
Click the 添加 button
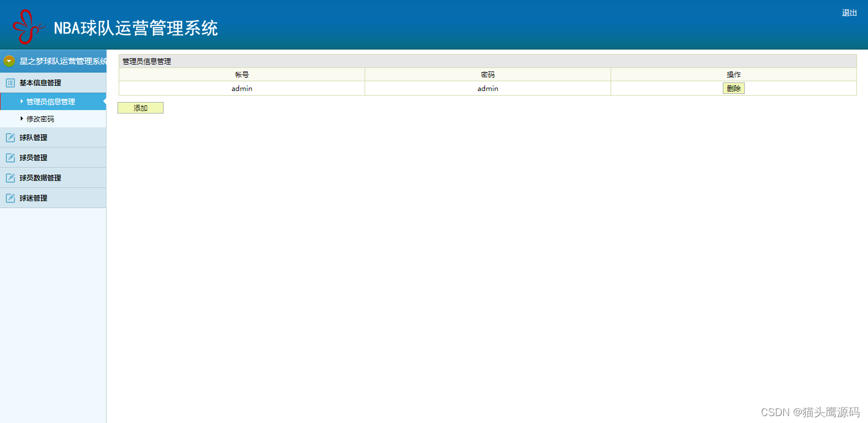(141, 108)
